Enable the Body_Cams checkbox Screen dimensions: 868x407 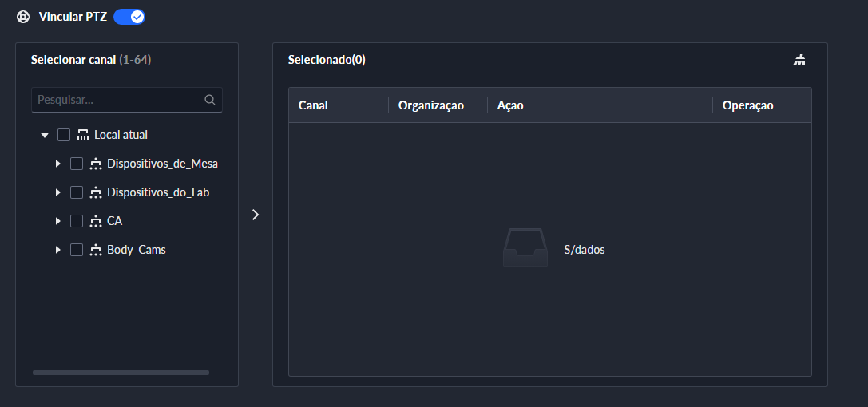[x=77, y=250]
